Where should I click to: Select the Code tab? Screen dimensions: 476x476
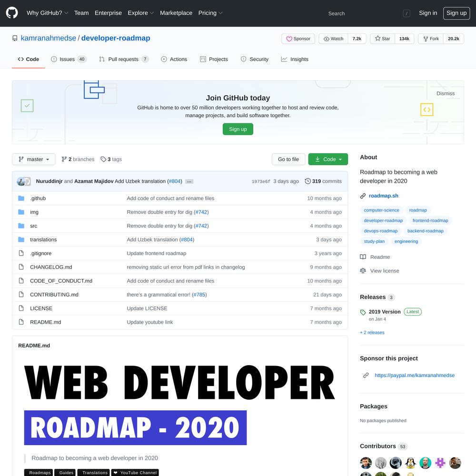pyautogui.click(x=29, y=59)
